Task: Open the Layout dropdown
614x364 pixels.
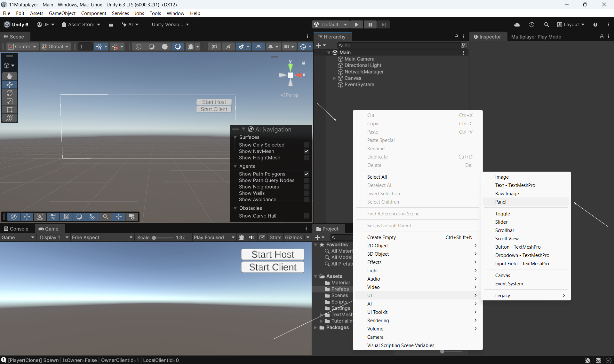Action: [571, 25]
